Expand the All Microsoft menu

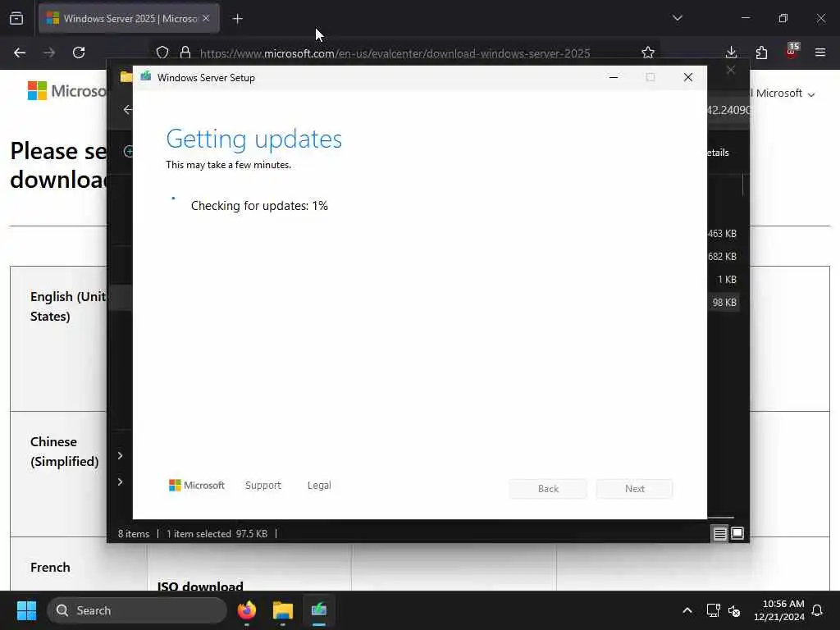point(782,94)
